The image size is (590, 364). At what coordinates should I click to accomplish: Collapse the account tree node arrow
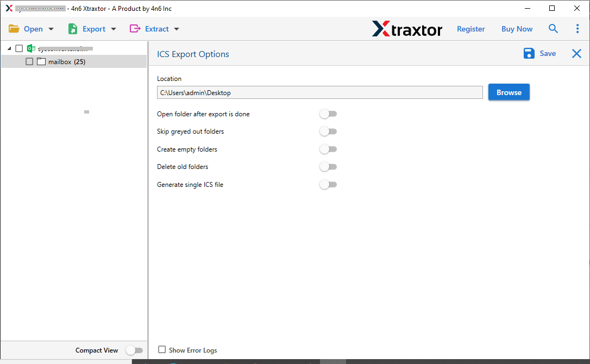[9, 48]
